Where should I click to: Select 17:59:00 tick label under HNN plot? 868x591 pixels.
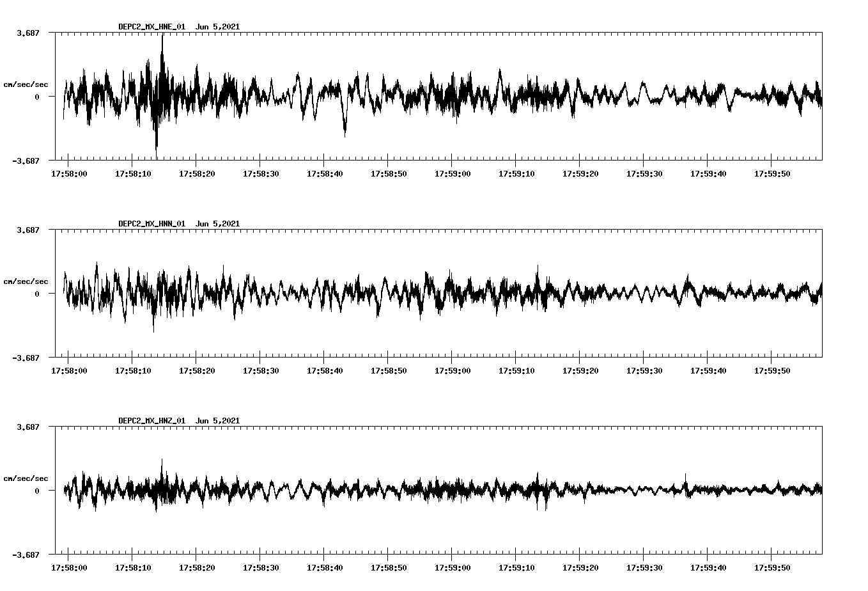pos(453,370)
